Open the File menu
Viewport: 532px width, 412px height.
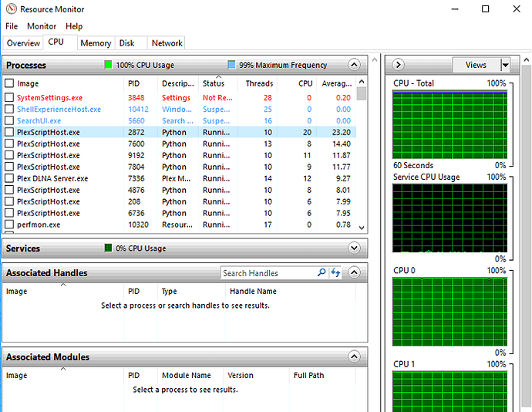pyautogui.click(x=12, y=26)
